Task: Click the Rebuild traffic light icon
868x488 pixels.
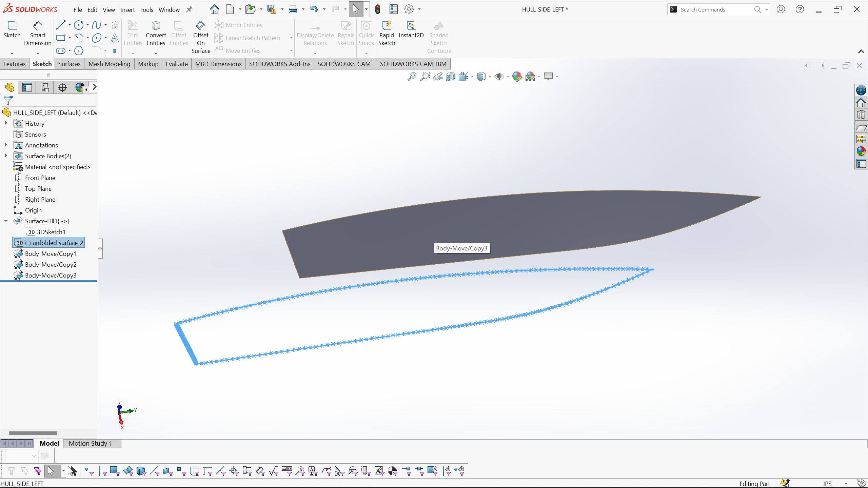Action: coord(378,9)
